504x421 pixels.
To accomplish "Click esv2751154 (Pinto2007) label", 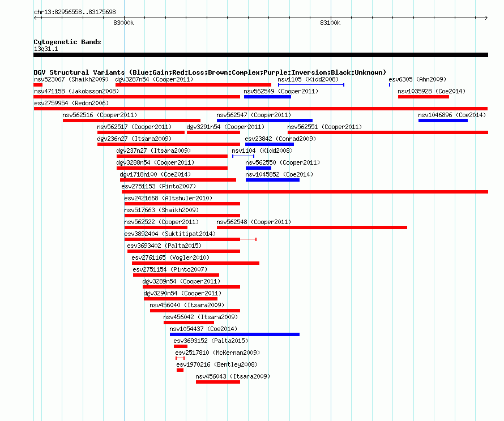I will (x=170, y=269).
